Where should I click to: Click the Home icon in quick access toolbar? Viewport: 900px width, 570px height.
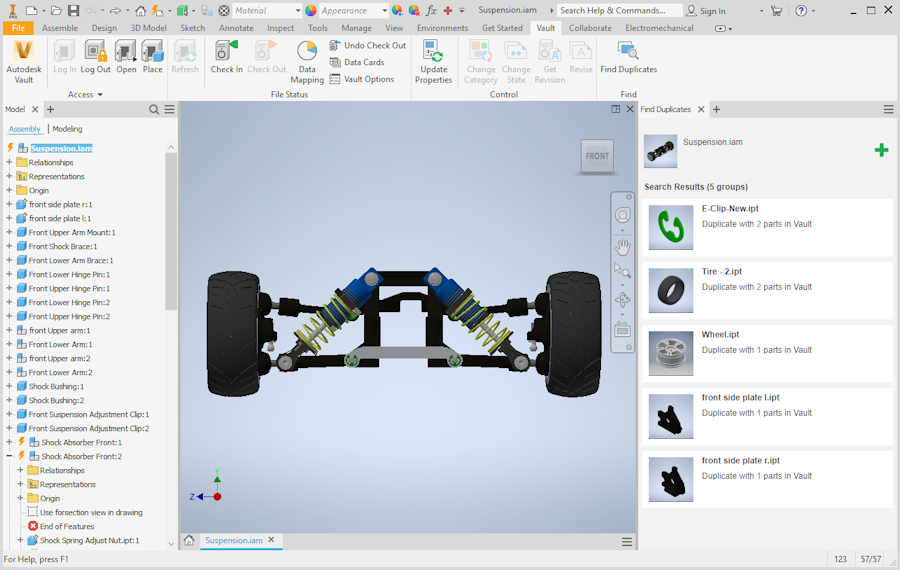(141, 10)
